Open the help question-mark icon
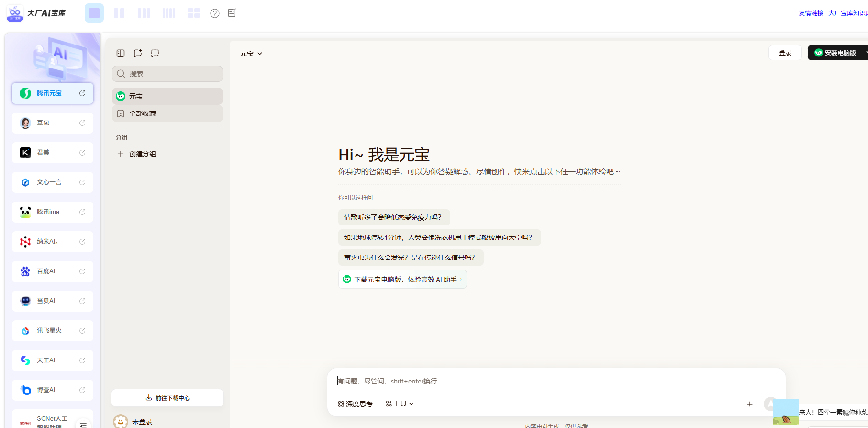 click(x=215, y=13)
